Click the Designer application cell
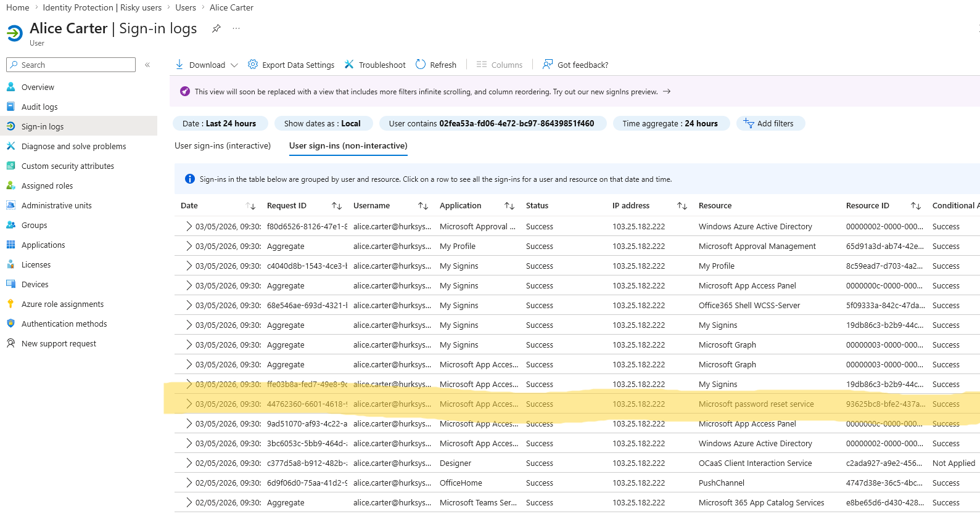980x514 pixels. (x=455, y=463)
